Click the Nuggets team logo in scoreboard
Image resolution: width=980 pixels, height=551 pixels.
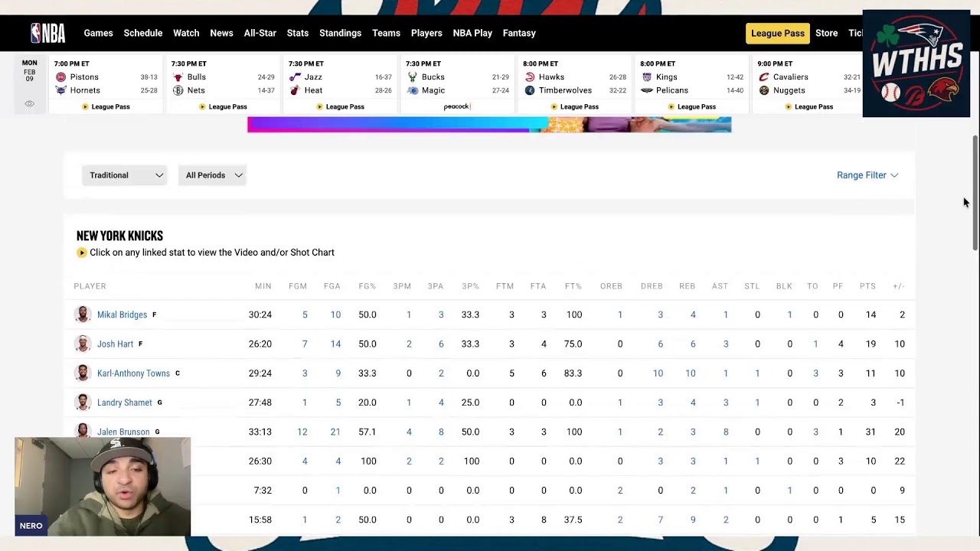tap(764, 90)
